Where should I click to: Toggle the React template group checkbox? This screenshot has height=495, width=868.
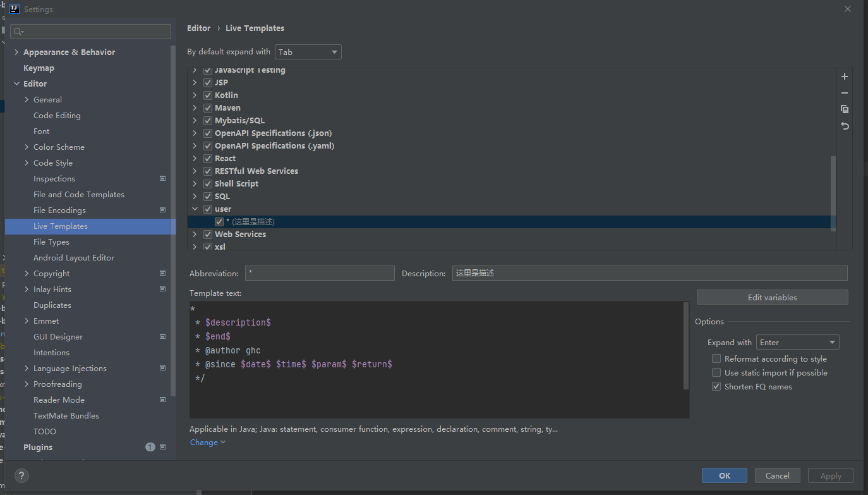pos(207,159)
